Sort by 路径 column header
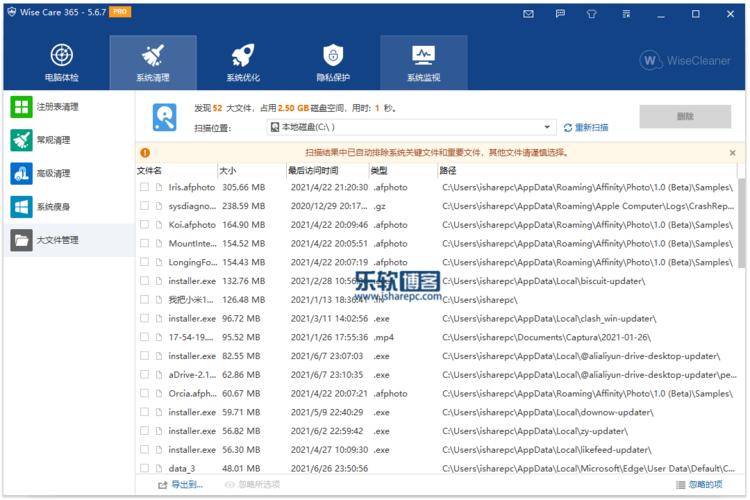750x500 pixels. pyautogui.click(x=587, y=171)
